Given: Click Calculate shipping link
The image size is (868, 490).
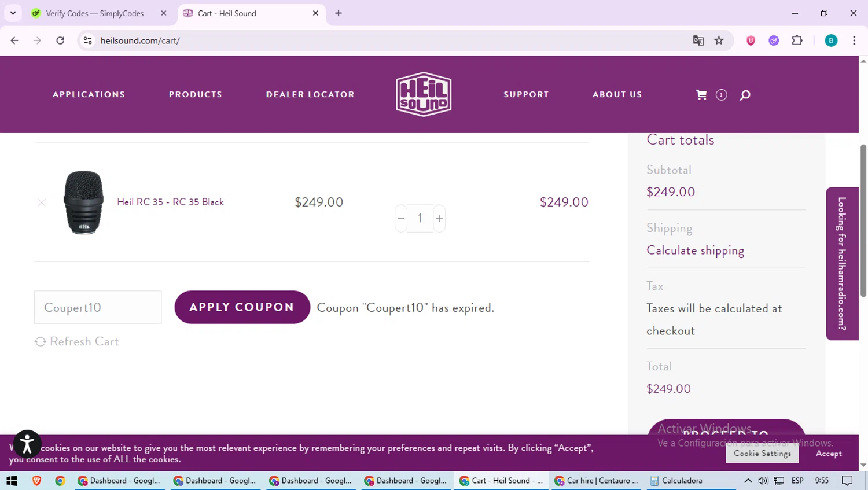Looking at the screenshot, I should [x=695, y=250].
